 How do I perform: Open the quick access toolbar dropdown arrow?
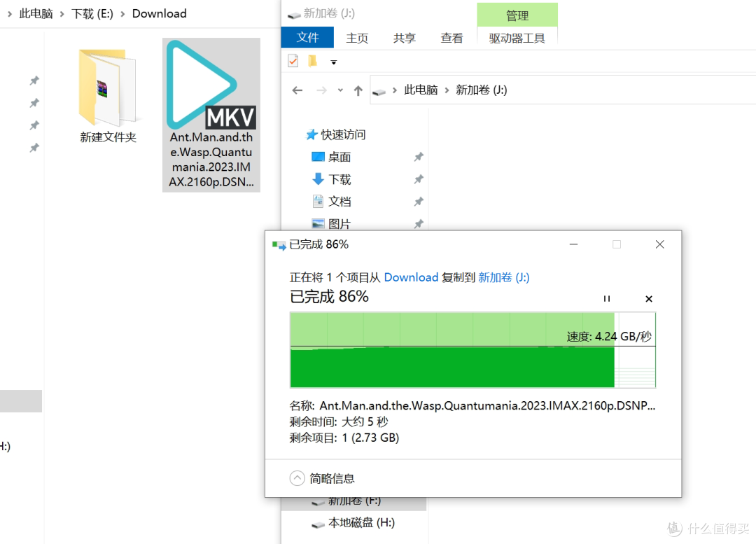[333, 62]
